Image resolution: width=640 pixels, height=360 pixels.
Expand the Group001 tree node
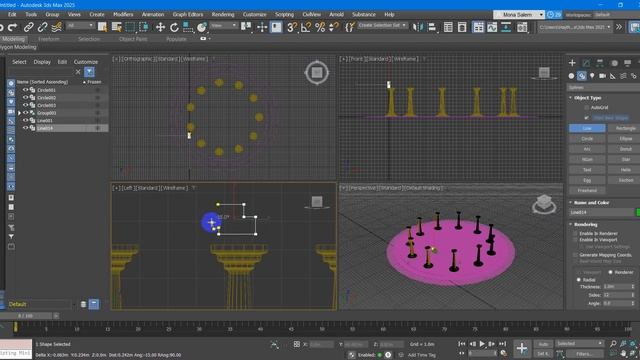click(19, 113)
